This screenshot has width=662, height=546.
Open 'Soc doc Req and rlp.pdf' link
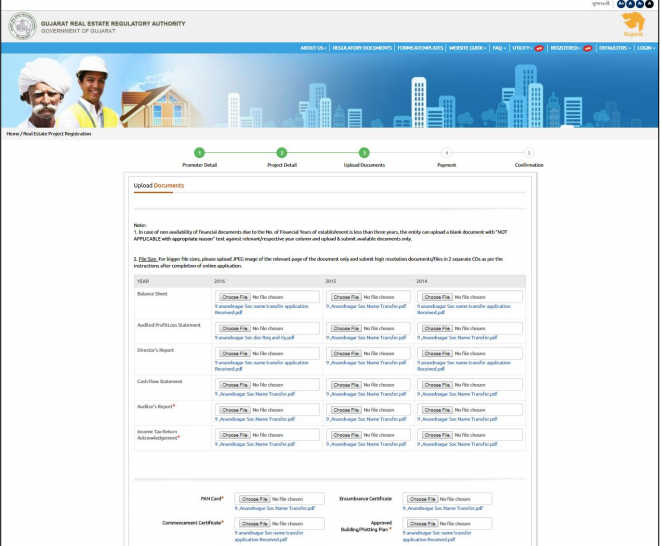tap(255, 338)
